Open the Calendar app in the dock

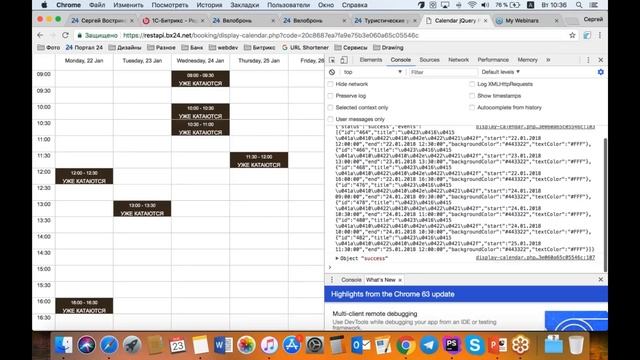point(177,345)
